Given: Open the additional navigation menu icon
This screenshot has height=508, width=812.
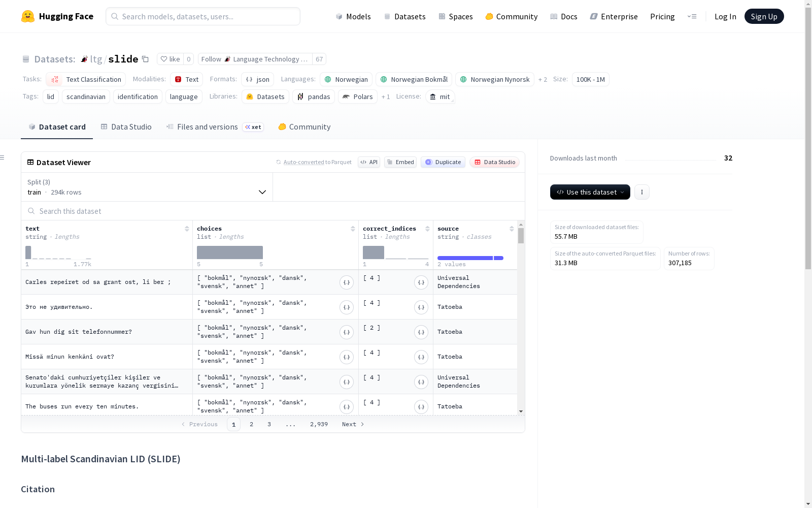Looking at the screenshot, I should tap(692, 16).
